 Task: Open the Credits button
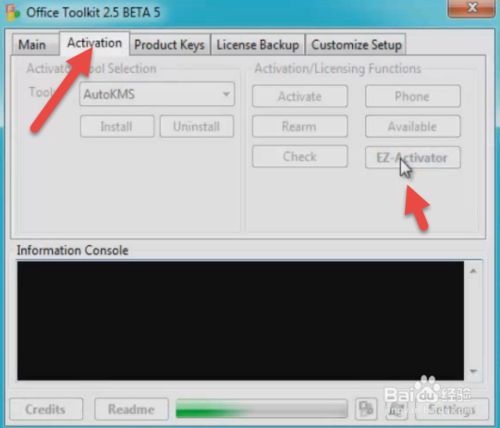[46, 409]
